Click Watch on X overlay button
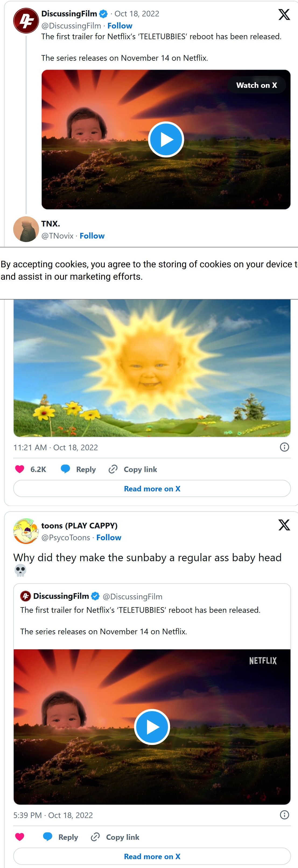This screenshot has width=298, height=868. tap(257, 85)
